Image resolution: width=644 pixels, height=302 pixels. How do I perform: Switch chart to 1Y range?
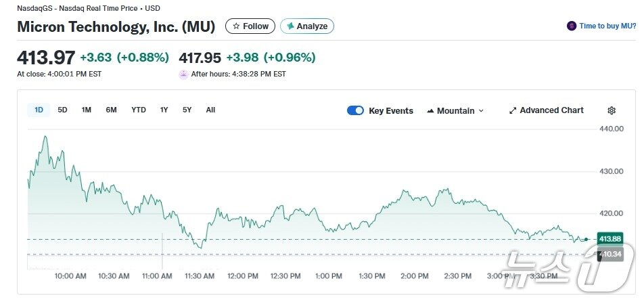coord(164,110)
